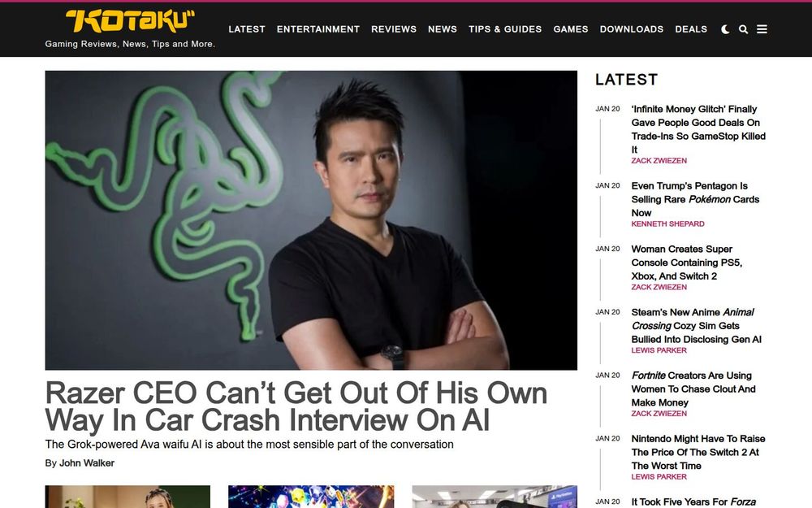Open Kenneth Shepard author link
The image size is (812, 508).
coord(667,224)
